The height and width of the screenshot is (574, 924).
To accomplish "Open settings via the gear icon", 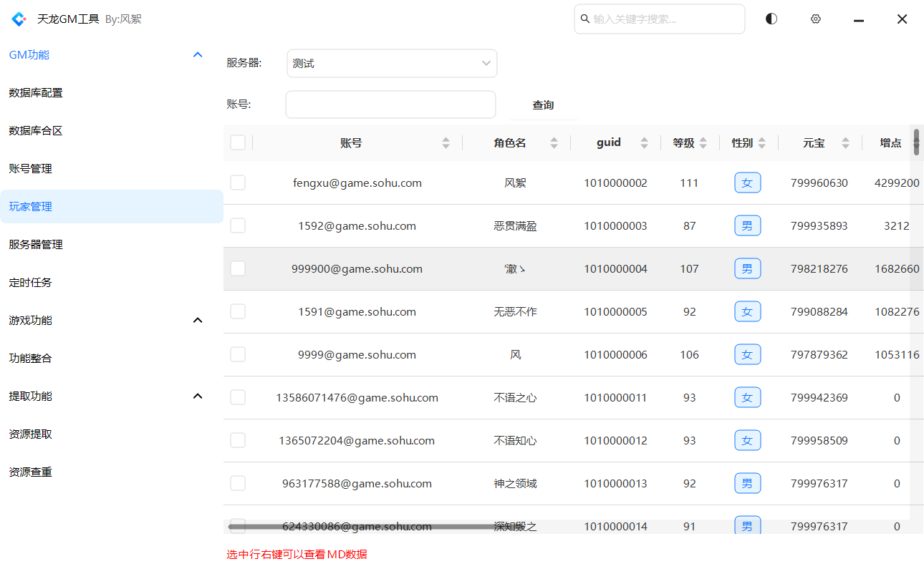I will coord(815,19).
